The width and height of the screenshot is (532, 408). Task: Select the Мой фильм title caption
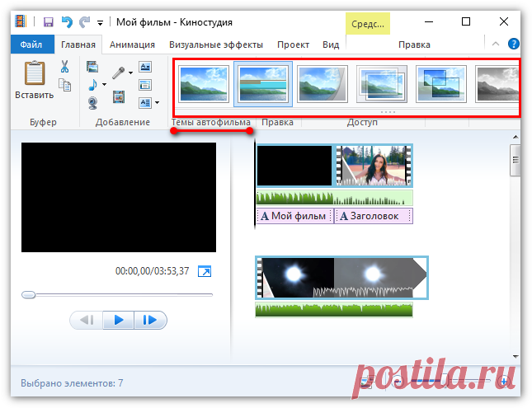(294, 216)
